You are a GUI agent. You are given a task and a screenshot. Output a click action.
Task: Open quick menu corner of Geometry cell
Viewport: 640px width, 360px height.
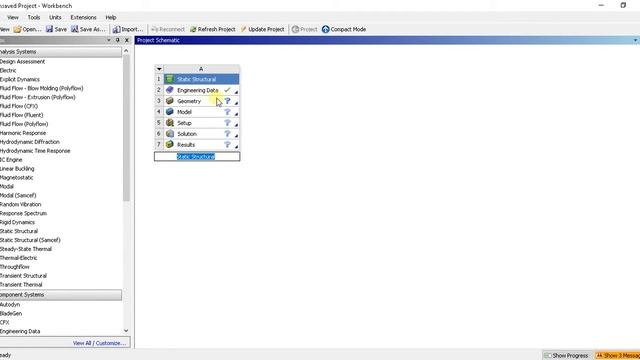coord(236,103)
